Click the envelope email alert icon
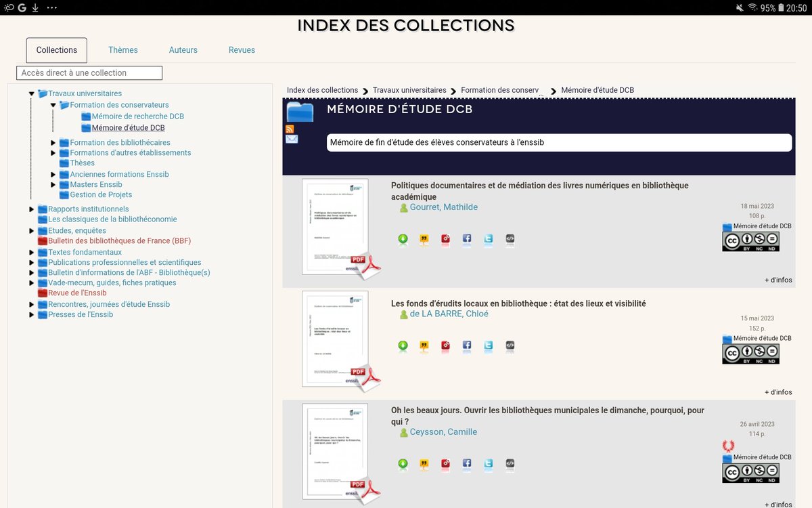Image resolution: width=812 pixels, height=508 pixels. point(292,139)
